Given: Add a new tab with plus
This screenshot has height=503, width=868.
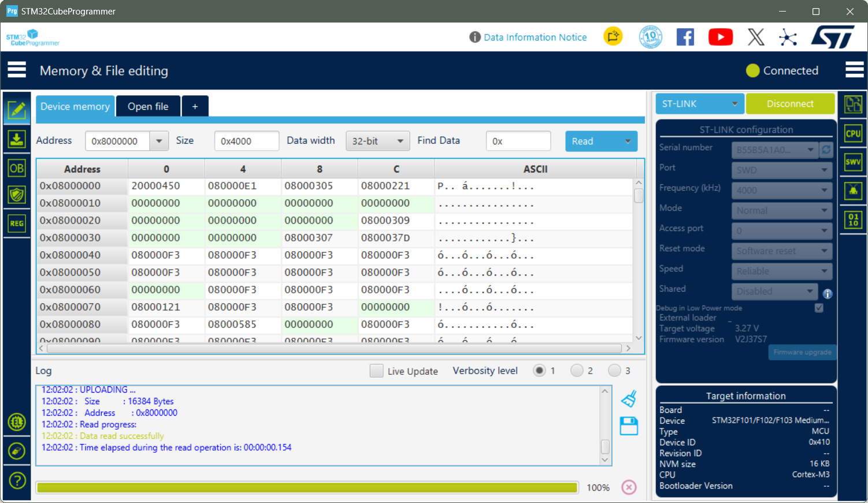Looking at the screenshot, I should pos(195,106).
